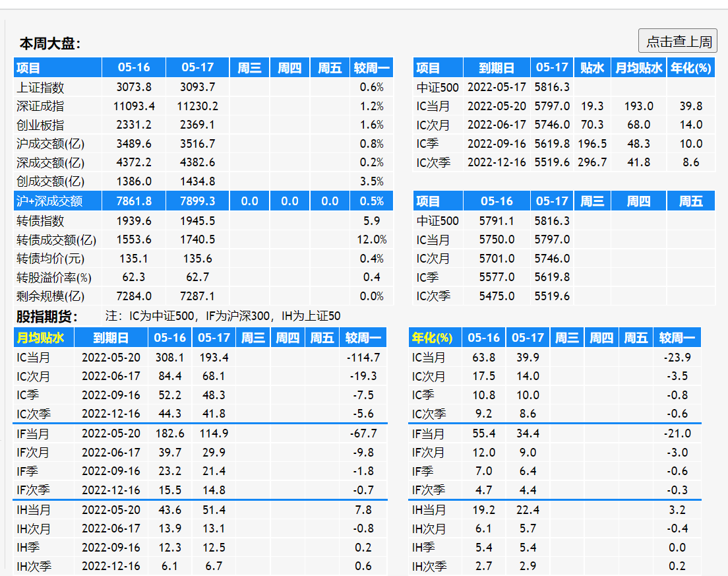Select the 转债指数 row label
Screen dimensions: 728x576
click(40, 221)
